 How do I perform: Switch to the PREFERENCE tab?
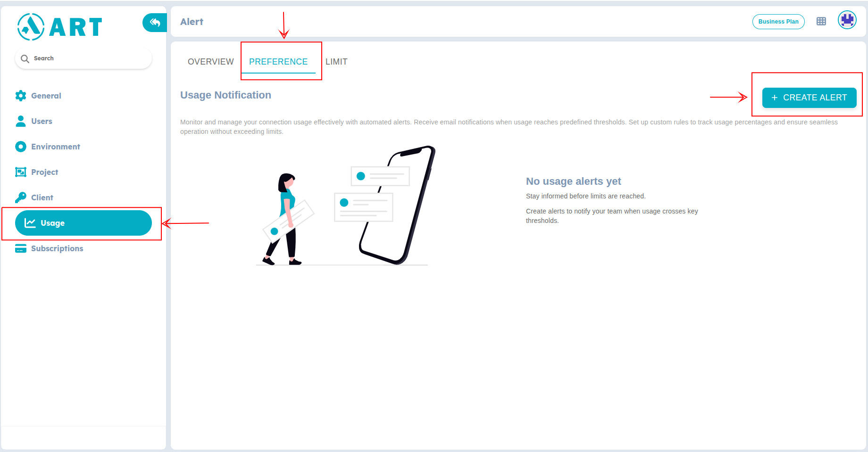pyautogui.click(x=278, y=62)
